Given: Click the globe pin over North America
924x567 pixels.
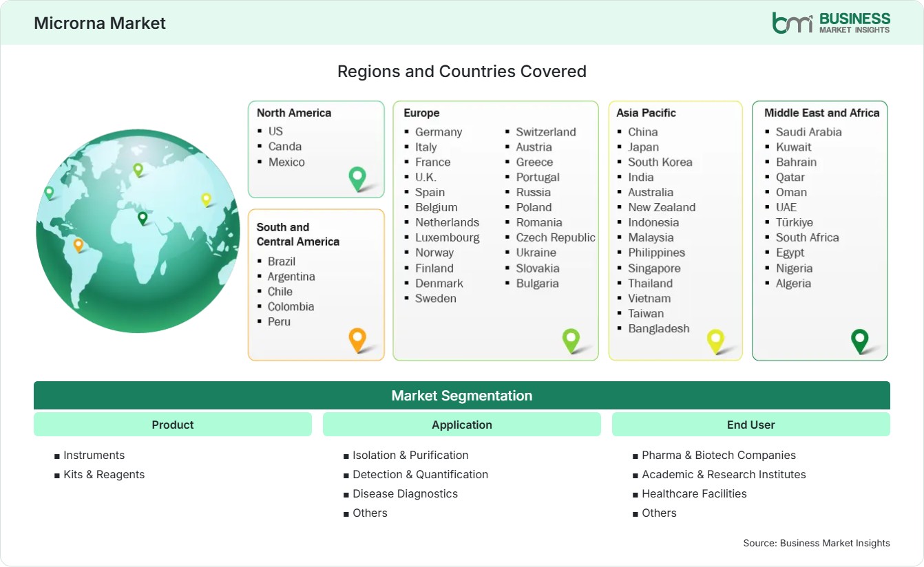Looking at the screenshot, I should 49,193.
